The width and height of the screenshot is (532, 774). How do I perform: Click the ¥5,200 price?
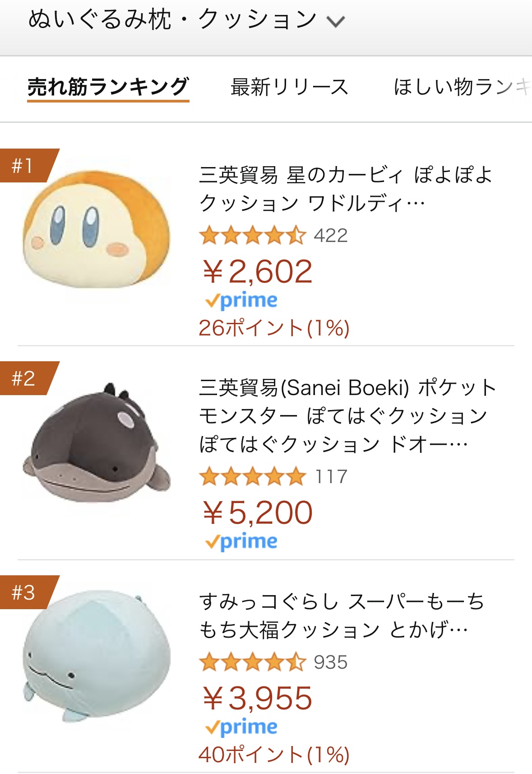[x=258, y=513]
